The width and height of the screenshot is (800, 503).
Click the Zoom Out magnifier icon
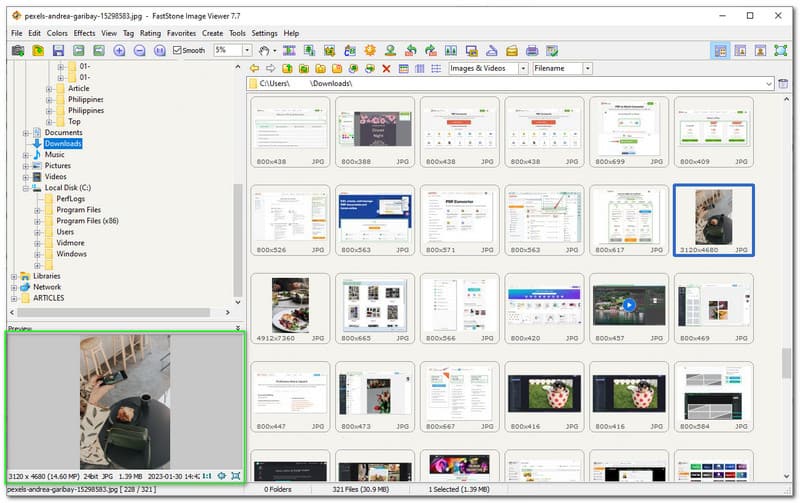[x=139, y=50]
